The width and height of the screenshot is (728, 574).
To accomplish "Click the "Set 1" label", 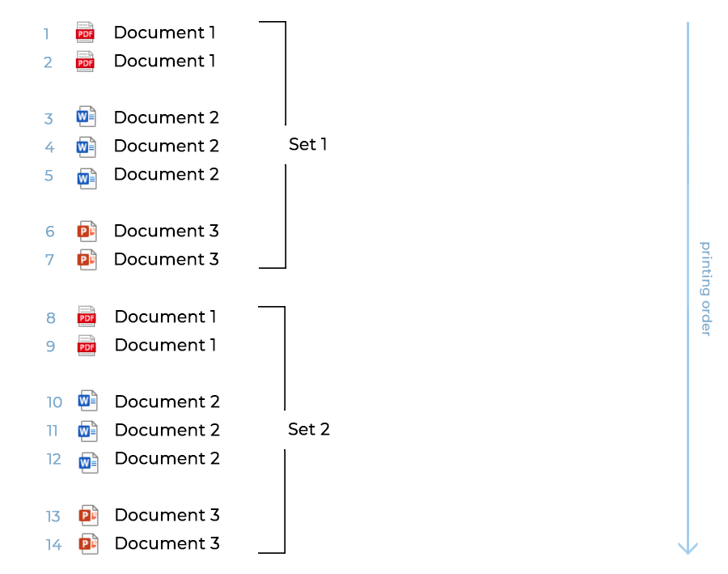I will [307, 145].
